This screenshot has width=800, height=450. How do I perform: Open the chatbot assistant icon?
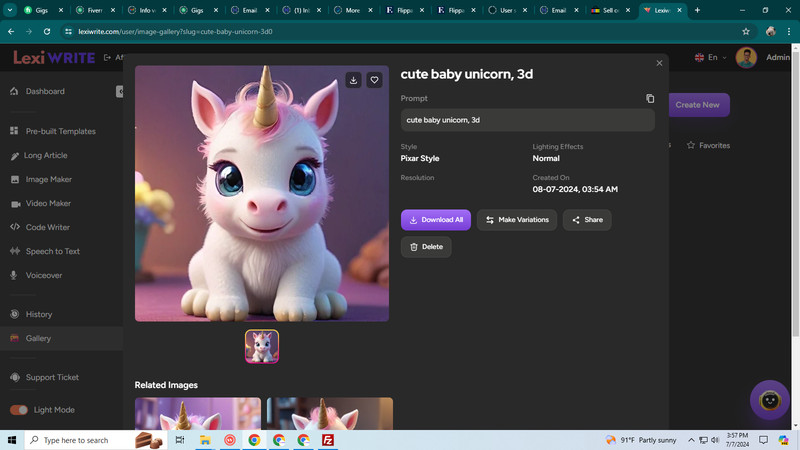coord(770,401)
